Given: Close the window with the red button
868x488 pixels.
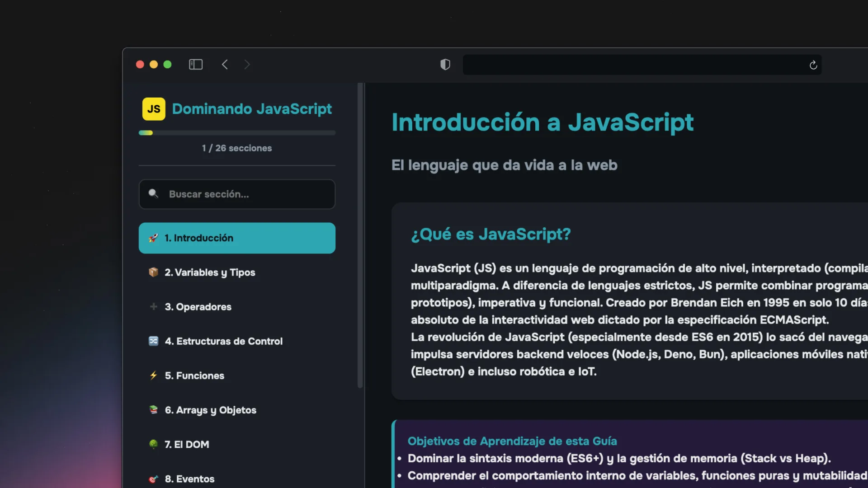Looking at the screenshot, I should coord(140,65).
